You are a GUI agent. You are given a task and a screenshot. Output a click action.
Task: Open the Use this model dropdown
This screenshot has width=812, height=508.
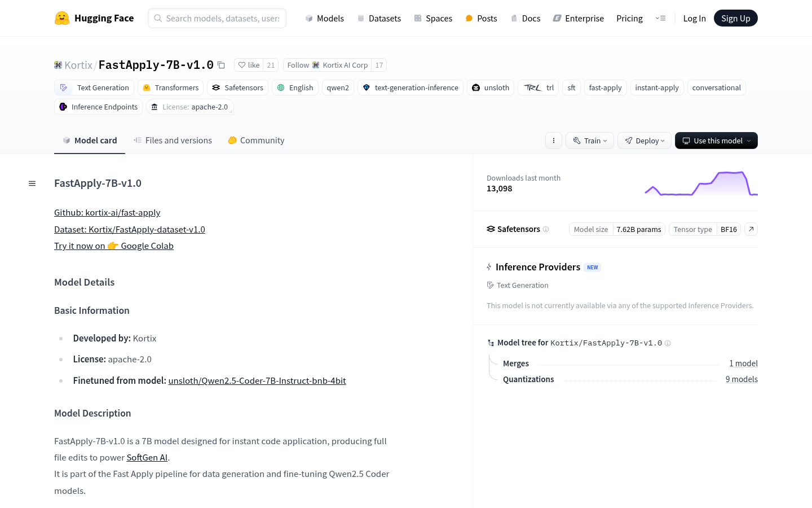[716, 141]
